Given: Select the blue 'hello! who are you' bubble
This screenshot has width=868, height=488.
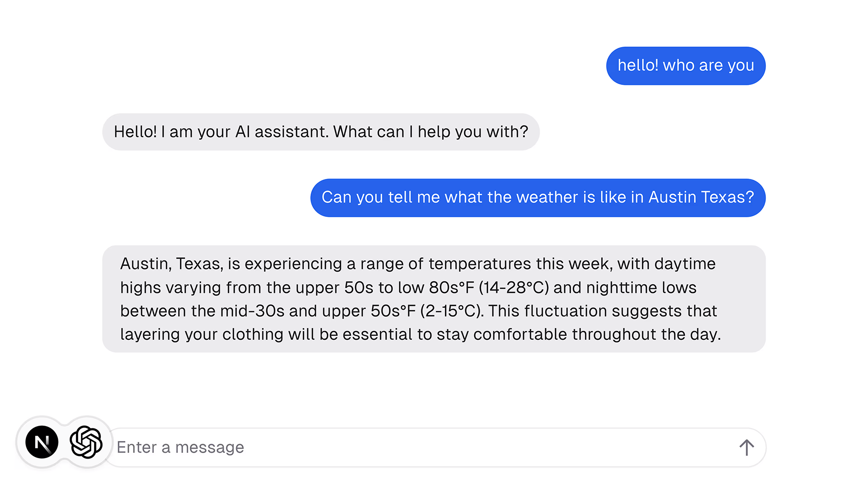Looking at the screenshot, I should (685, 66).
